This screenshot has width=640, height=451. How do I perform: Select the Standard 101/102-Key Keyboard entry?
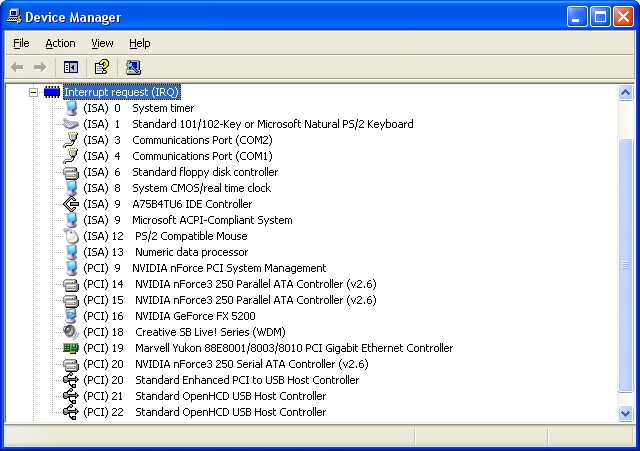tap(249, 124)
